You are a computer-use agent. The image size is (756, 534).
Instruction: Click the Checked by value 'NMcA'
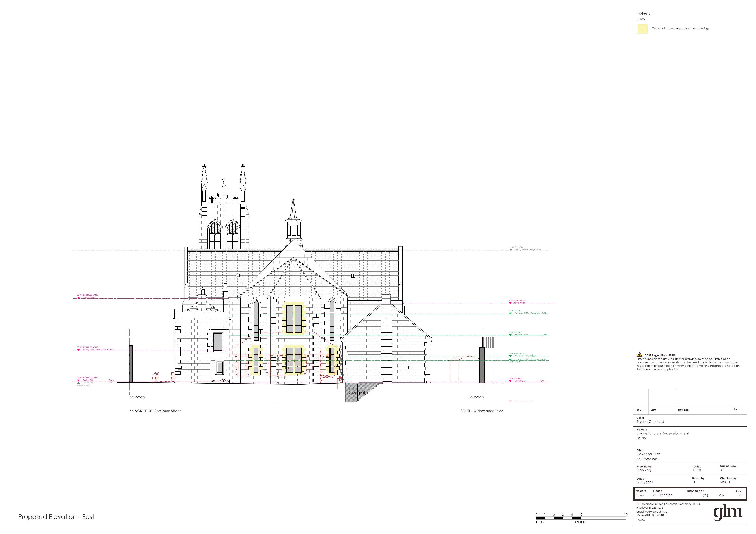[725, 482]
